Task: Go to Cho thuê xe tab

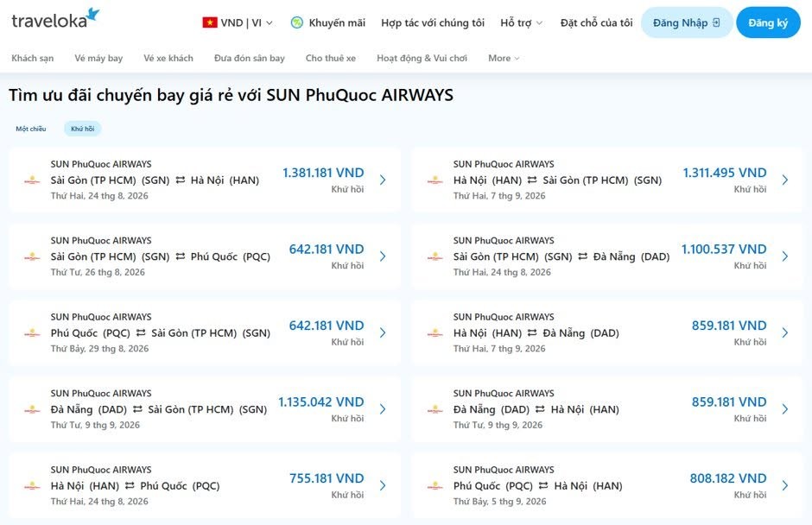Action: [330, 58]
